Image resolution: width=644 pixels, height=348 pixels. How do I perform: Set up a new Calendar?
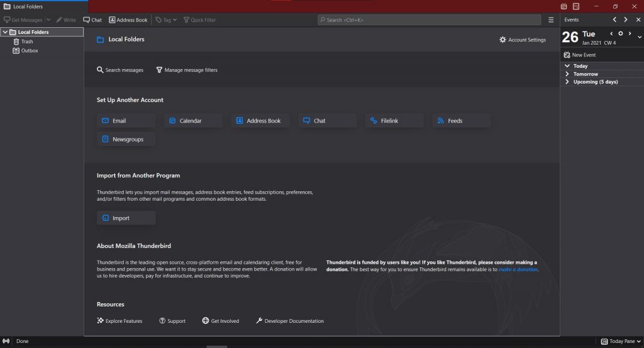tap(193, 121)
